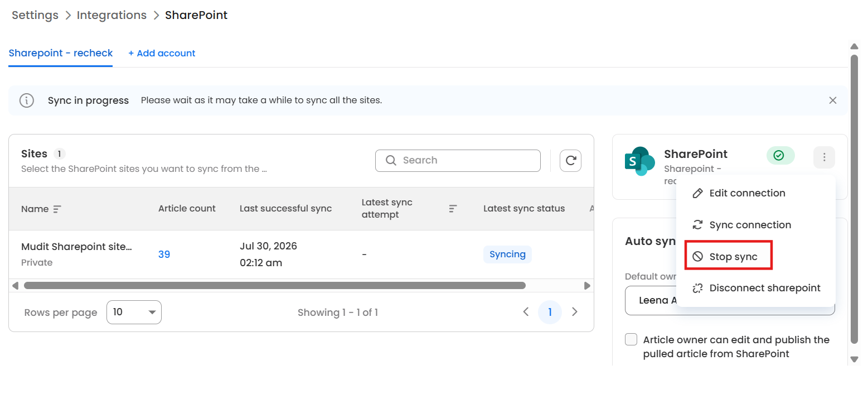This screenshot has height=394, width=868.
Task: Click the Syncing status badge
Action: tap(507, 254)
